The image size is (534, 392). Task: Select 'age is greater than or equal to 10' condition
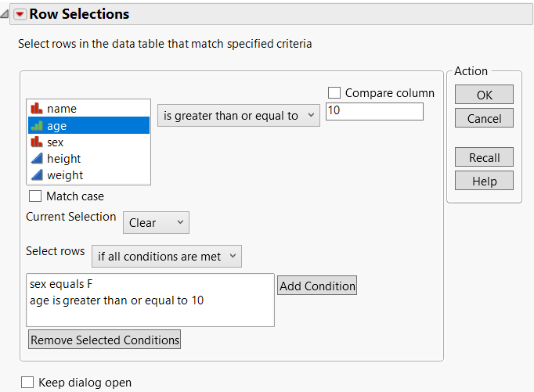coord(117,300)
